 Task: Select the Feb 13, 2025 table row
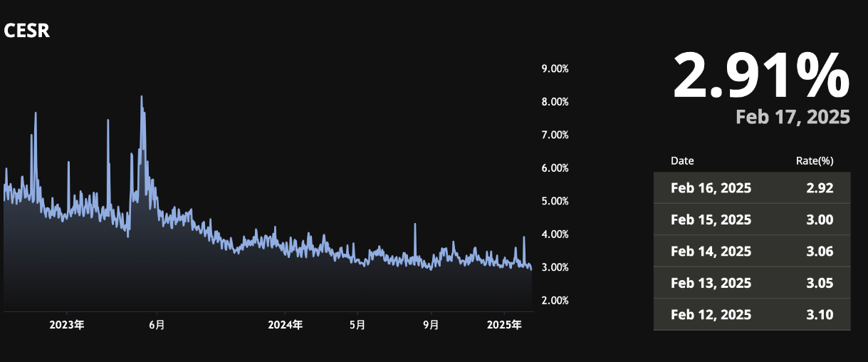click(x=751, y=283)
